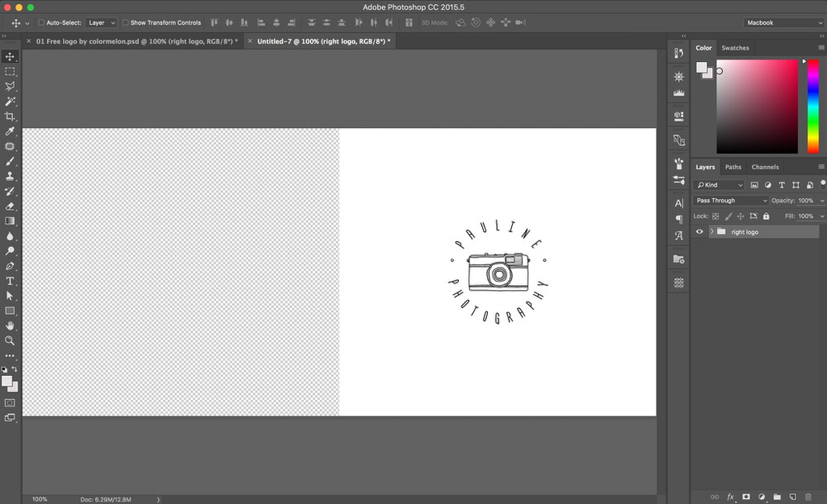Create a new layer
The height and width of the screenshot is (504, 827).
793,497
